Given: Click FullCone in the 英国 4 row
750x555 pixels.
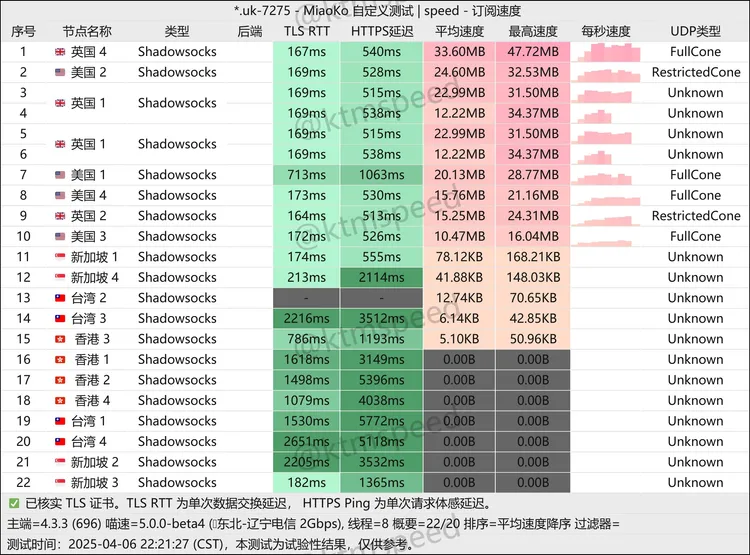Looking at the screenshot, I should 695,52.
